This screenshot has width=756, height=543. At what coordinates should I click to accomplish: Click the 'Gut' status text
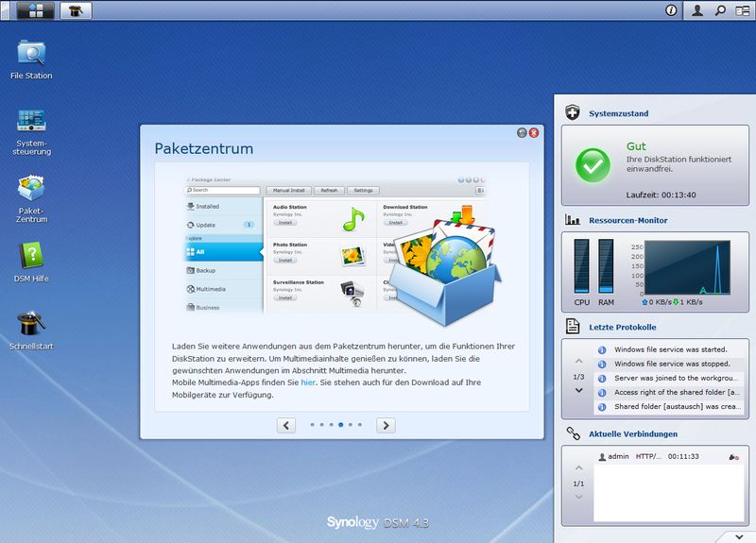point(636,146)
